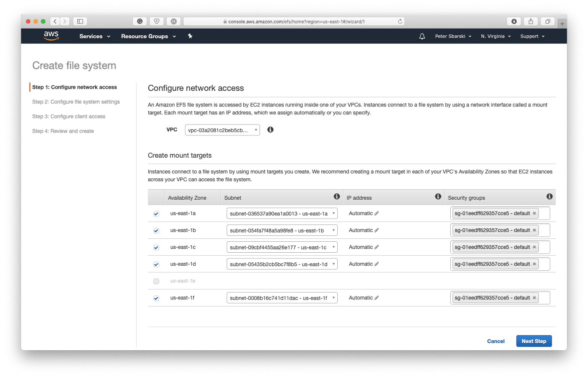Click the shield privacy extension icon
The image size is (588, 378).
[x=157, y=21]
